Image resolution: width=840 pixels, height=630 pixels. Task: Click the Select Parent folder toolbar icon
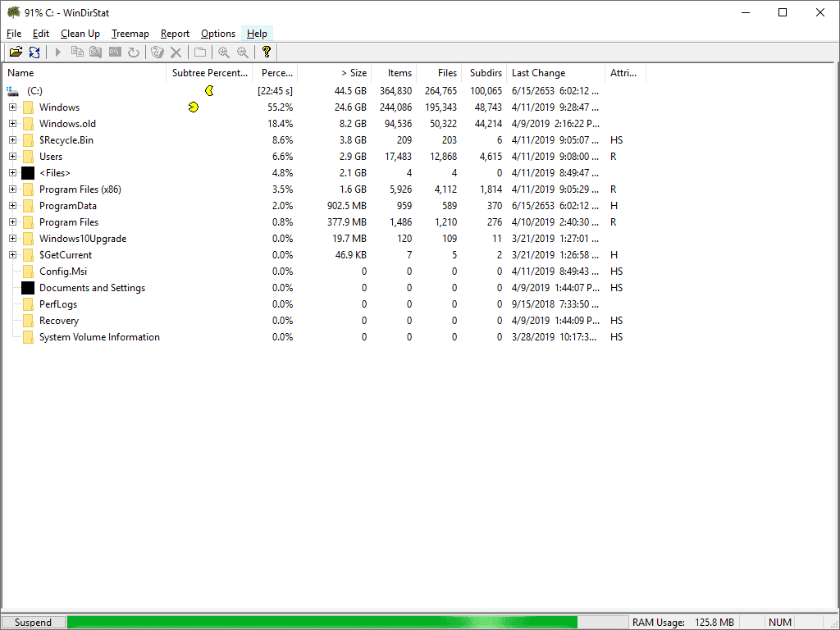[x=200, y=52]
